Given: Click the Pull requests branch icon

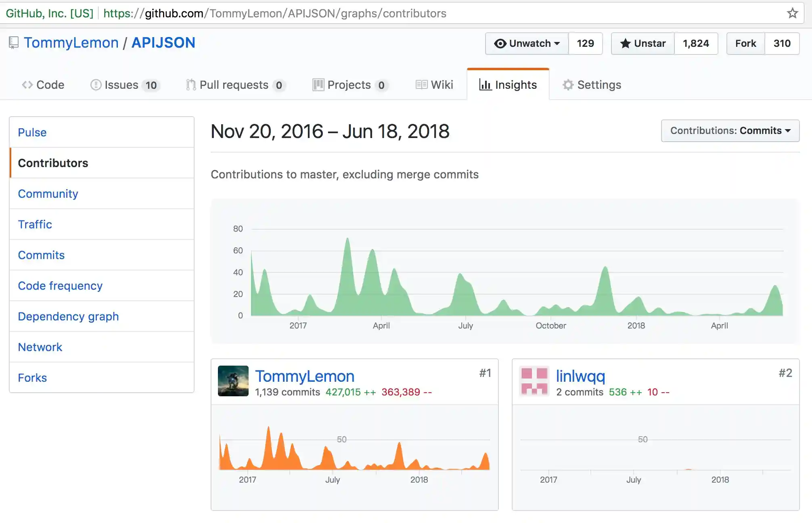Looking at the screenshot, I should (x=191, y=85).
